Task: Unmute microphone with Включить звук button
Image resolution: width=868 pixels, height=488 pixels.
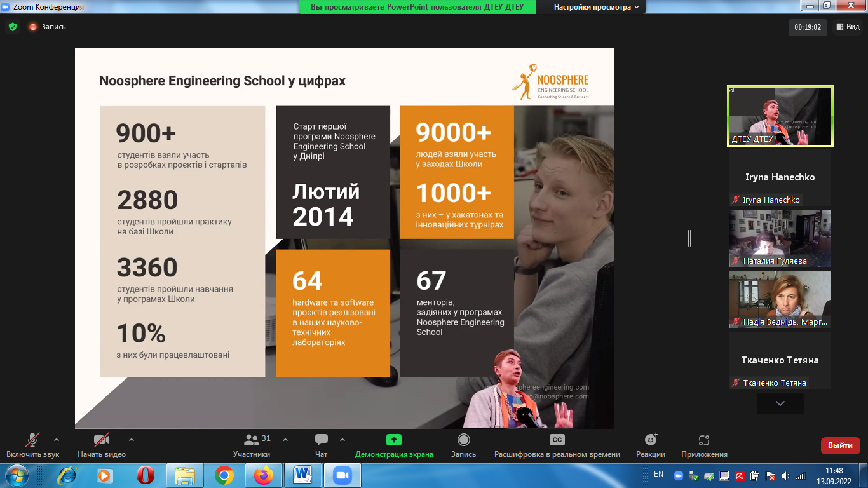Action: coord(32,445)
